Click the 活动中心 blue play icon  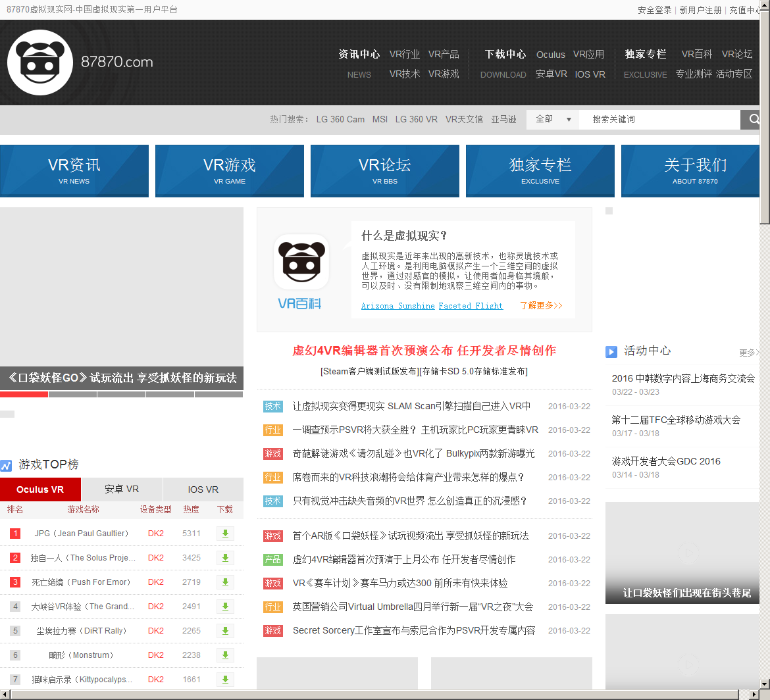611,351
